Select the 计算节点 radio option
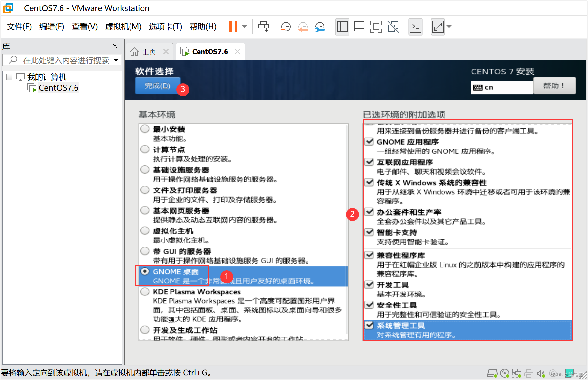Viewport: 588px width, 380px height. (x=145, y=150)
